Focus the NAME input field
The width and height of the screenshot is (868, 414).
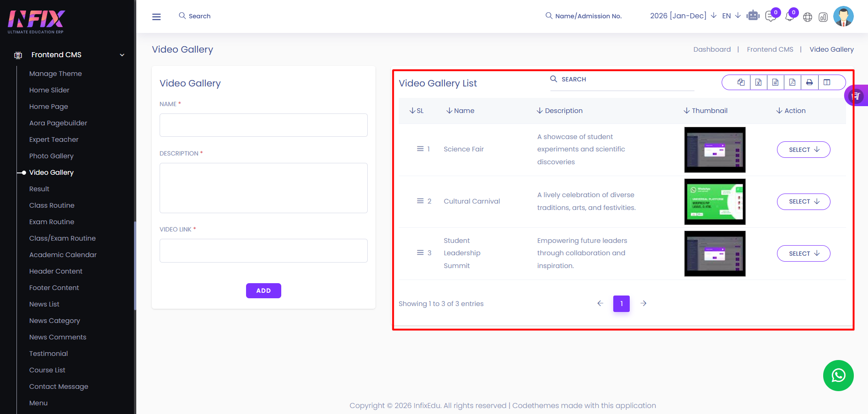pos(263,125)
